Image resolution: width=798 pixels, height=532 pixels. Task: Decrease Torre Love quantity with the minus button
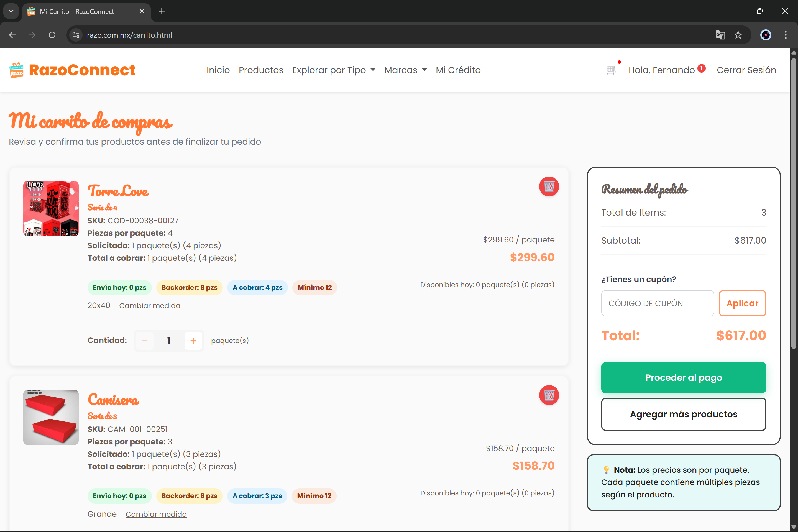[x=145, y=340]
